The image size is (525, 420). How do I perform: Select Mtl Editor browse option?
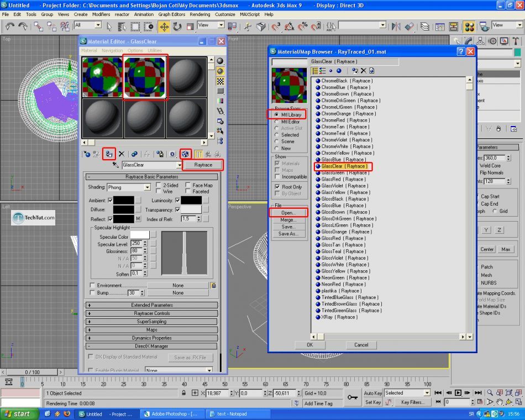pyautogui.click(x=276, y=122)
